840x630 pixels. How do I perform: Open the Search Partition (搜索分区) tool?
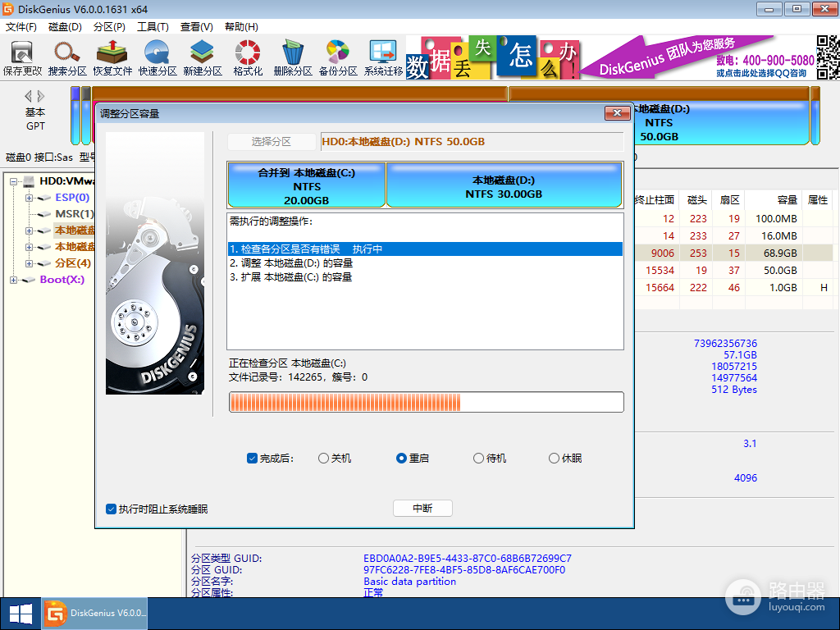pos(67,58)
